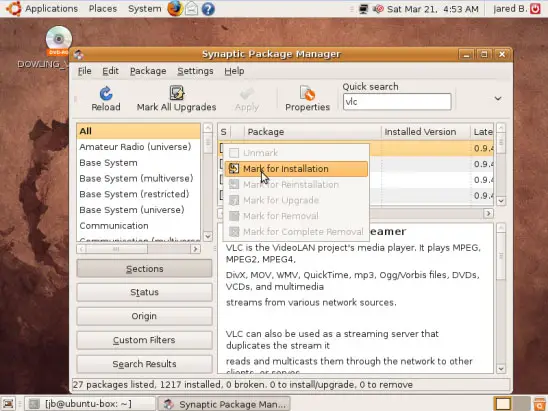Image resolution: width=548 pixels, height=411 pixels.
Task: Click the Installed Version column header
Action: tap(425, 132)
